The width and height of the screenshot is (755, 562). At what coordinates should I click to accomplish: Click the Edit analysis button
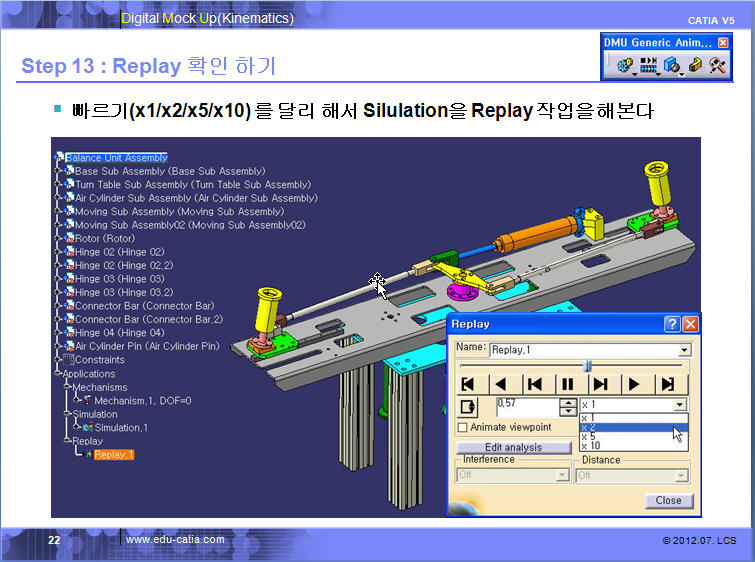[x=513, y=447]
